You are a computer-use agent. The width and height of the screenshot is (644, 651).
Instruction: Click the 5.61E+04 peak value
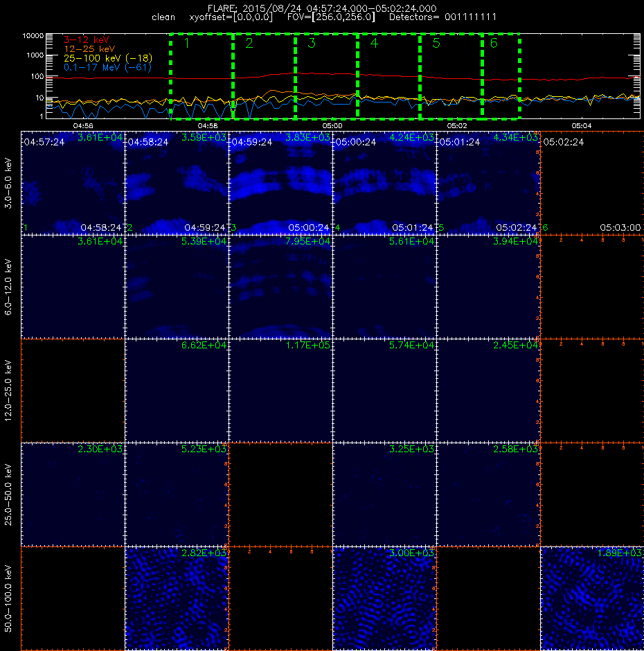(411, 241)
